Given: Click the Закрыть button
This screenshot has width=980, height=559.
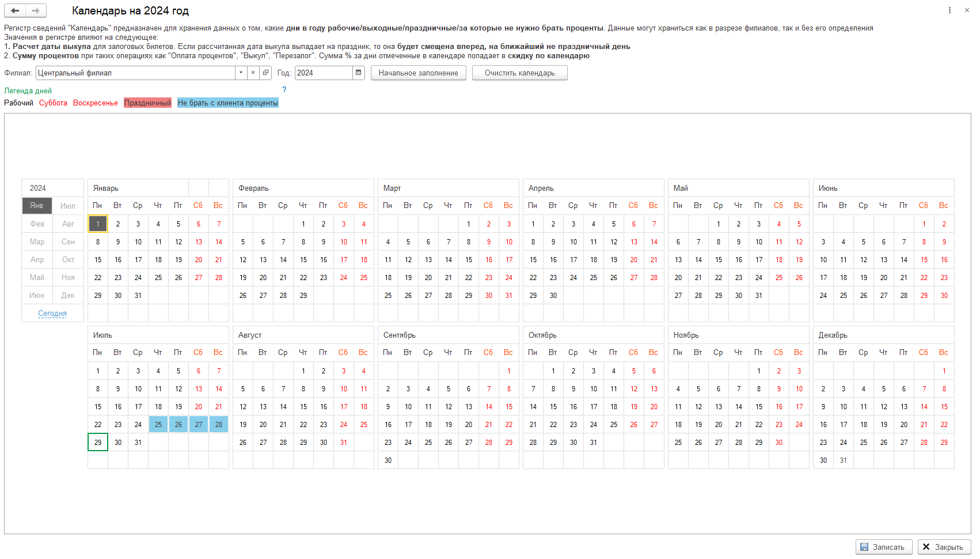Looking at the screenshot, I should (x=944, y=547).
